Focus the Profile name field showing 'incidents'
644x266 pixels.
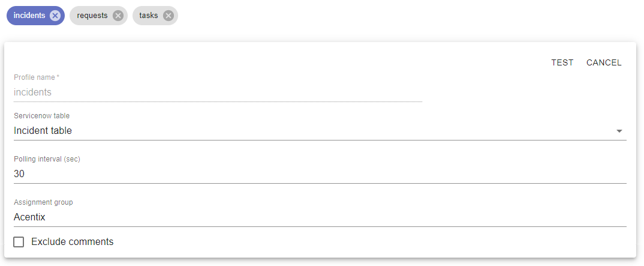pos(218,92)
